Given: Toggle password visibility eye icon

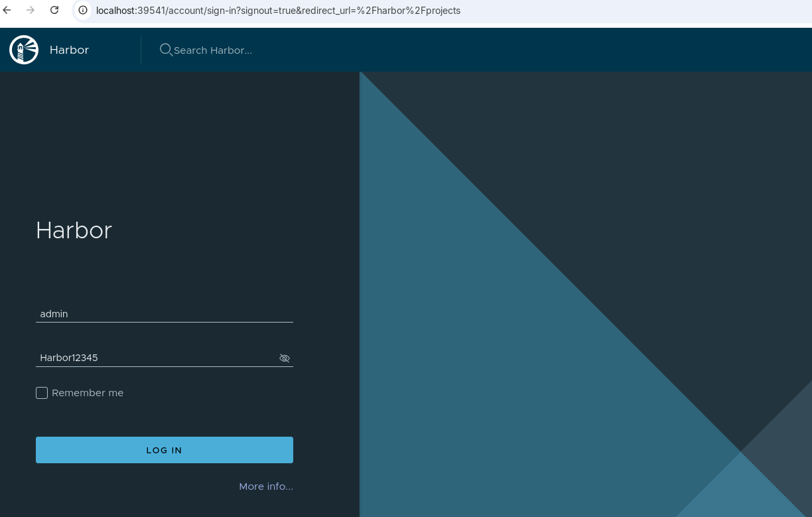Looking at the screenshot, I should tap(285, 358).
